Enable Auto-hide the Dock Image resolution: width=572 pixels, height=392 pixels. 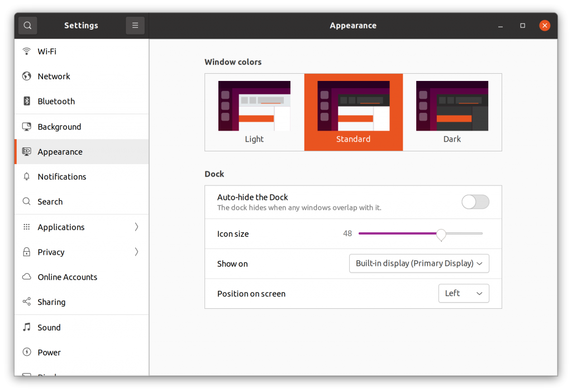[475, 202]
